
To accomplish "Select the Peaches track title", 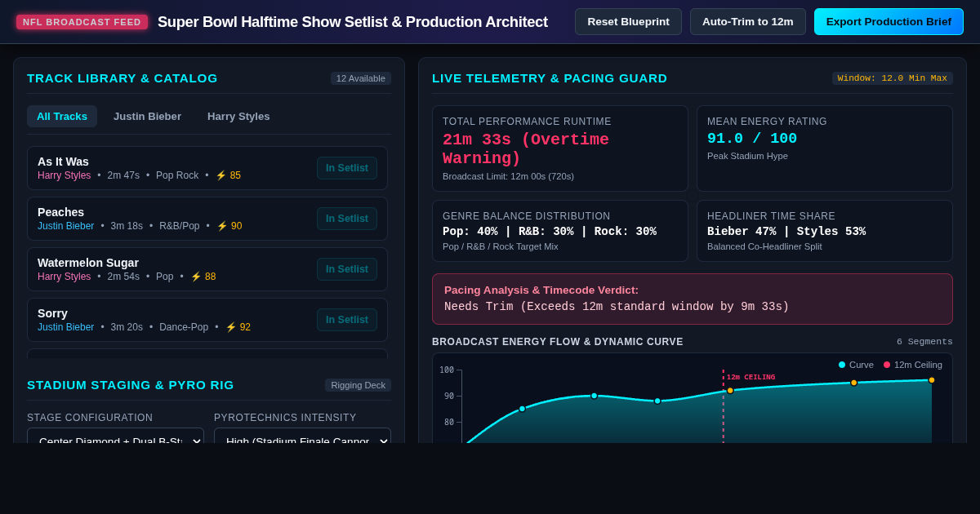I will (60, 212).
